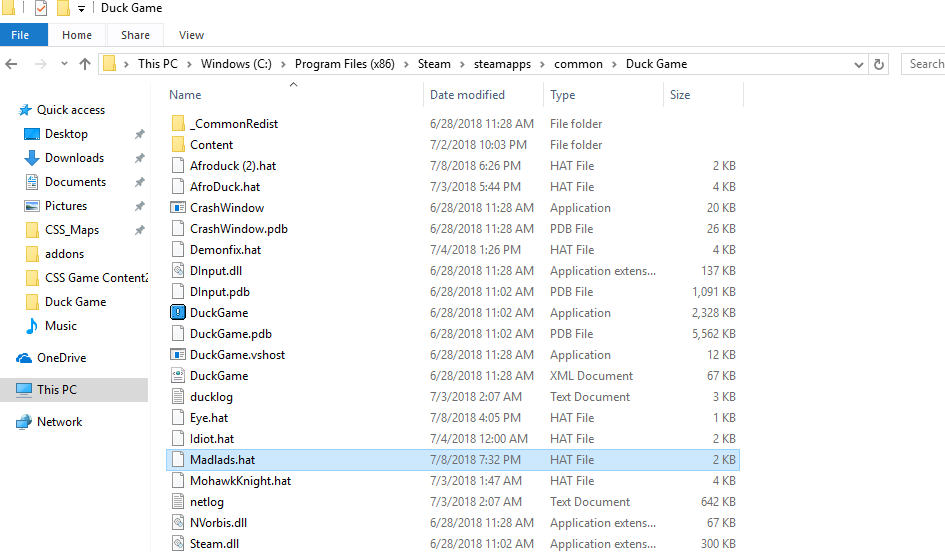Click the New folder quick access icon
This screenshot has height=552, width=945.
pyautogui.click(x=63, y=8)
